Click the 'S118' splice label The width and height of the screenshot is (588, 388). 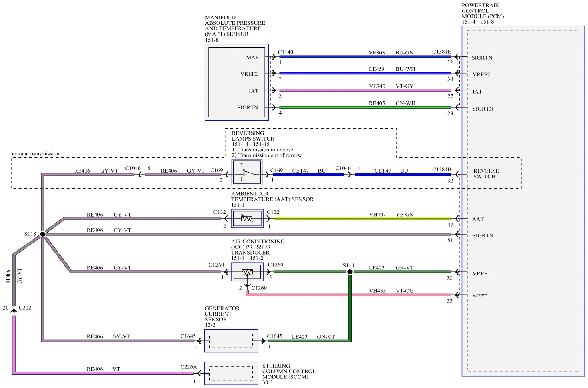click(30, 234)
